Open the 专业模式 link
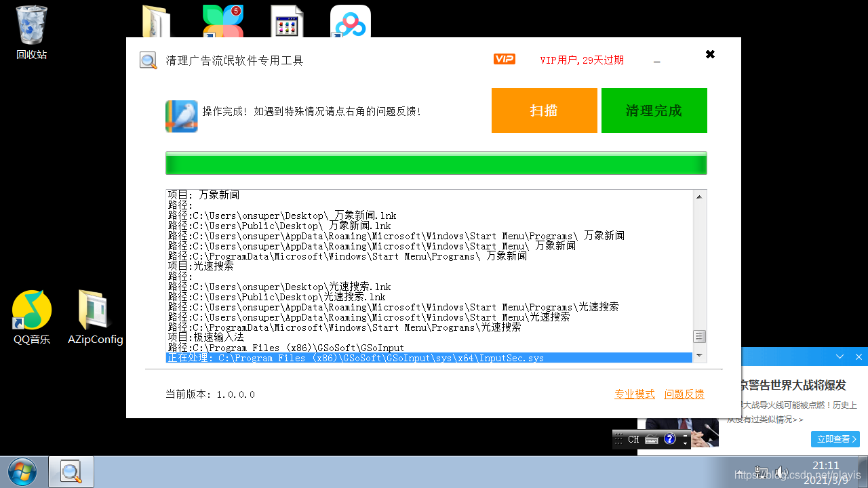This screenshot has width=868, height=488. click(635, 394)
